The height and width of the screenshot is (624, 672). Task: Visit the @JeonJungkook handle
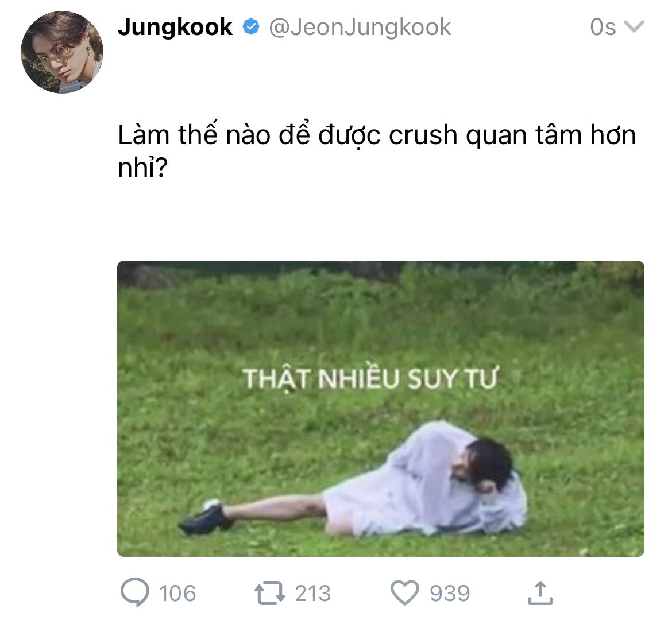pyautogui.click(x=360, y=28)
